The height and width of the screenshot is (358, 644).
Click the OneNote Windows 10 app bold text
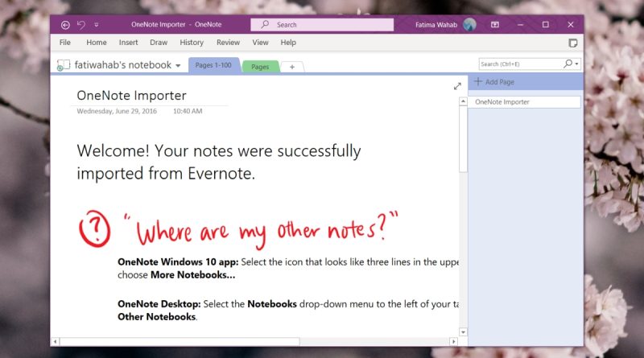click(178, 262)
